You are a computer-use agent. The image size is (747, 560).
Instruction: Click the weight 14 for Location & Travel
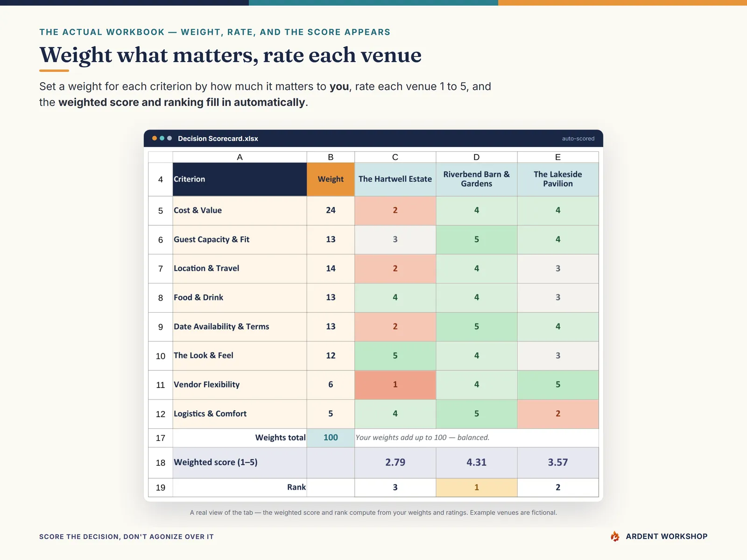tap(331, 268)
